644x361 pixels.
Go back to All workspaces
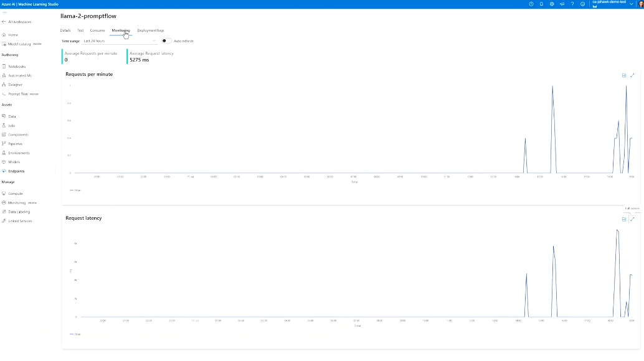point(16,22)
